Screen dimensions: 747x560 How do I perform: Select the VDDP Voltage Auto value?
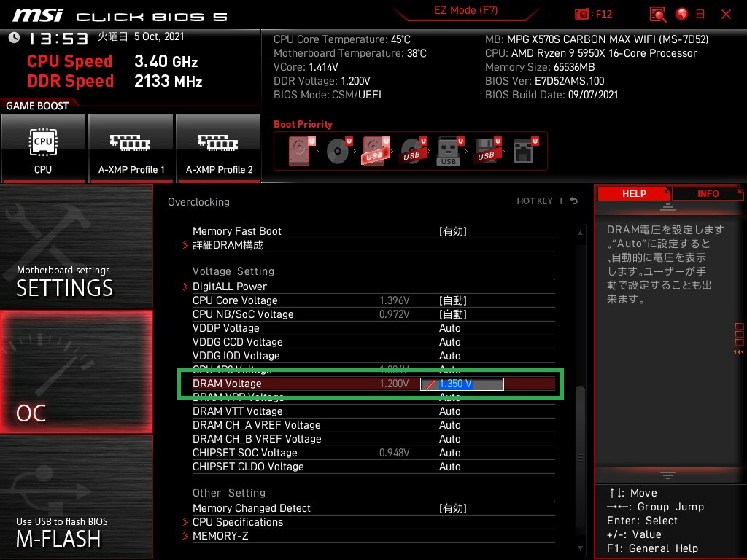tap(449, 328)
